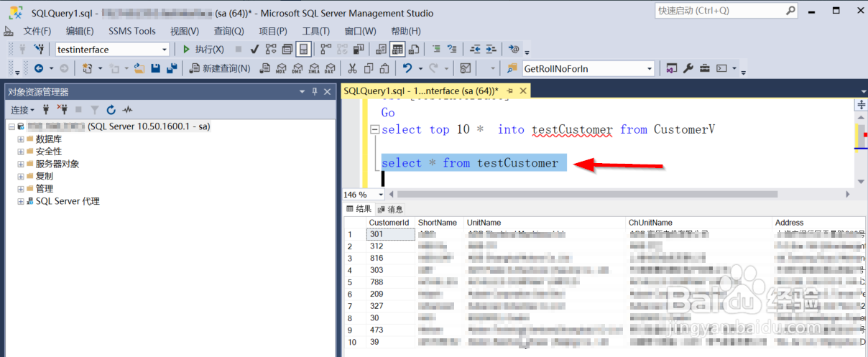Toggle IntelliSense enabled icon
The height and width of the screenshot is (357, 868).
303,50
